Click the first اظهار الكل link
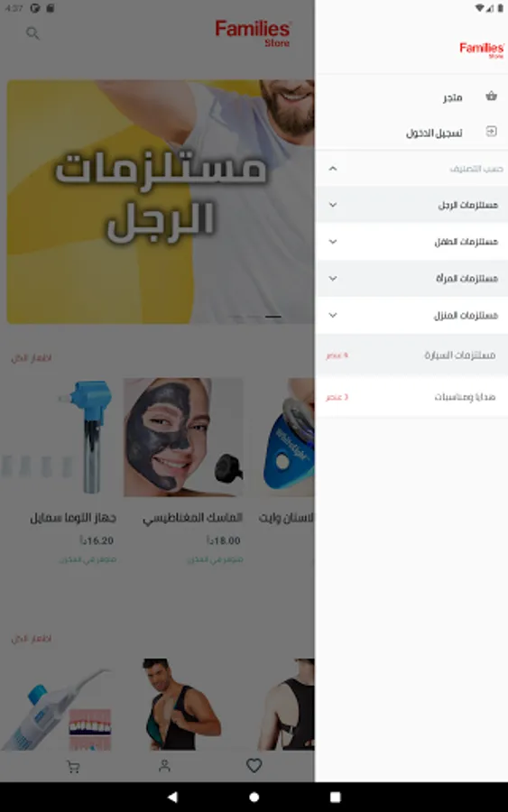The height and width of the screenshot is (812, 508). (31, 358)
